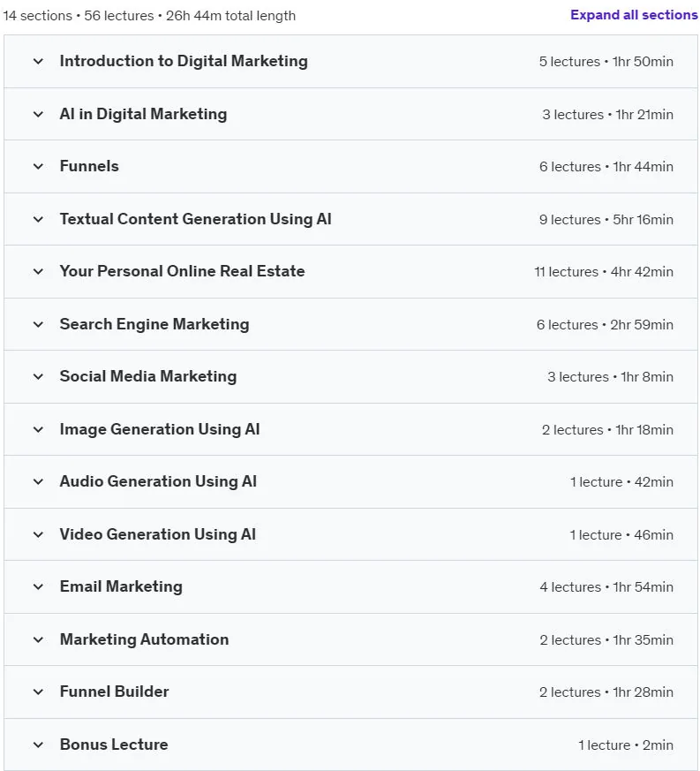Open the Funnels section chevron
This screenshot has width=700, height=771.
[x=38, y=167]
